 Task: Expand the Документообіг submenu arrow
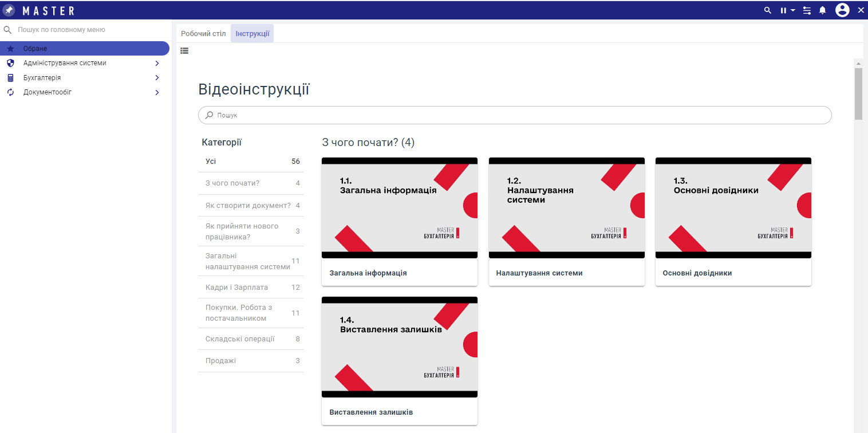pos(157,92)
